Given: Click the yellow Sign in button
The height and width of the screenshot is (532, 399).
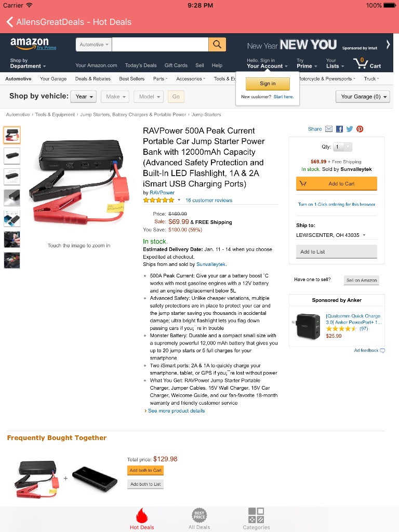Looking at the screenshot, I should pyautogui.click(x=268, y=84).
